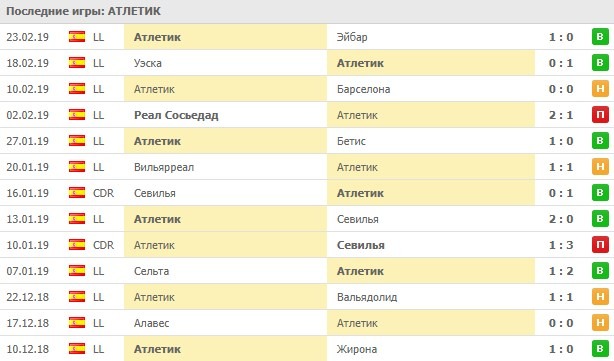Open the Реал Сосьедад team link
This screenshot has width=614, height=361.
coord(176,115)
